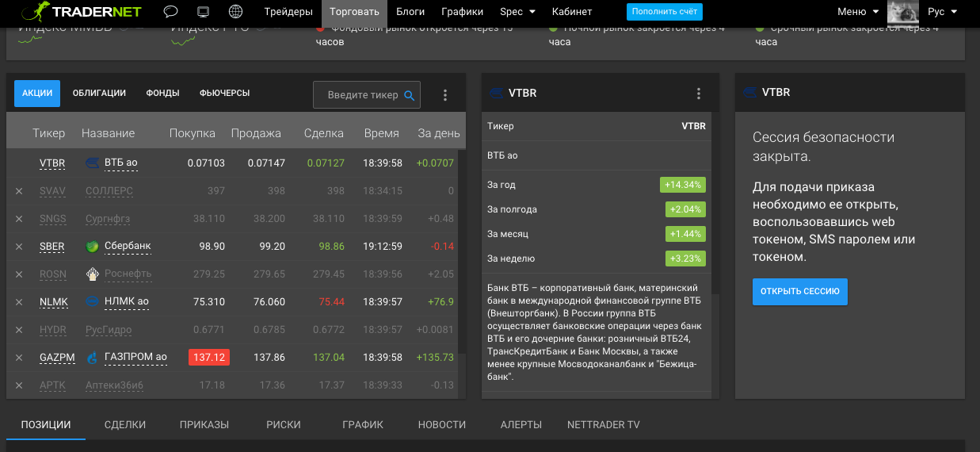Screen dimensions: 980x452
Task: Open the chat bubble icon
Action: 170,12
